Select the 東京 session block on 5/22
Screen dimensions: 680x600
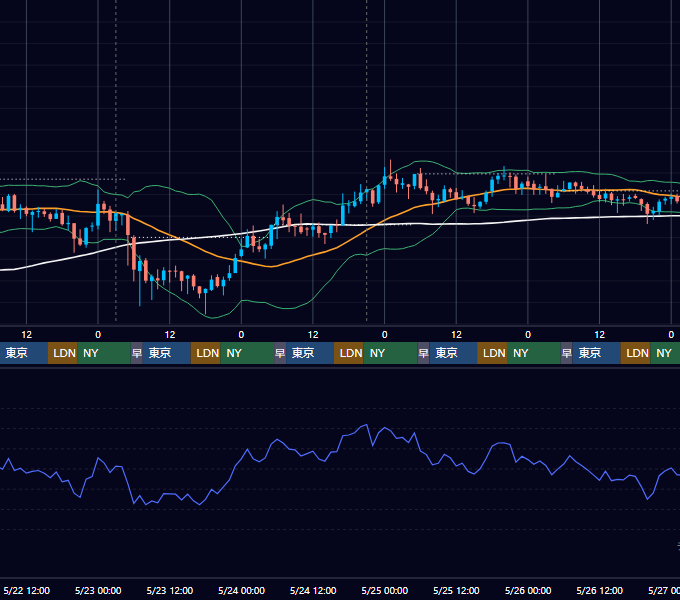pyautogui.click(x=23, y=353)
